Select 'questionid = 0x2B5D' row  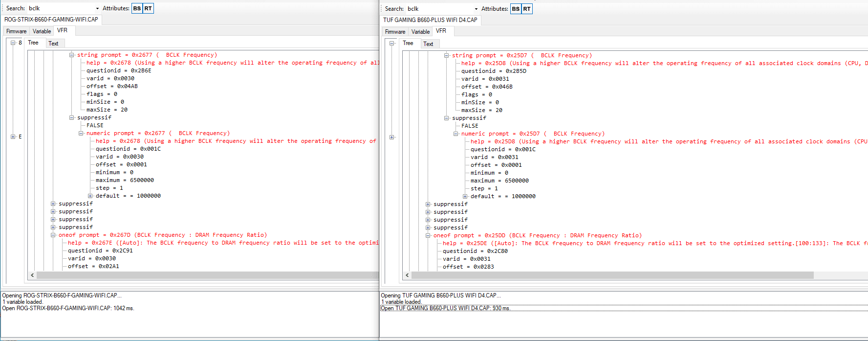(x=494, y=71)
